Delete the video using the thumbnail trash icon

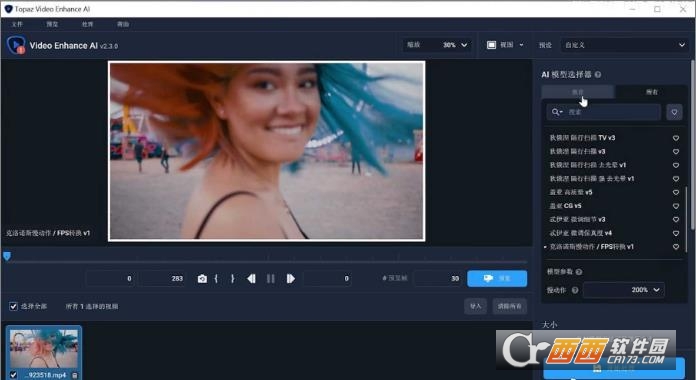(x=75, y=375)
